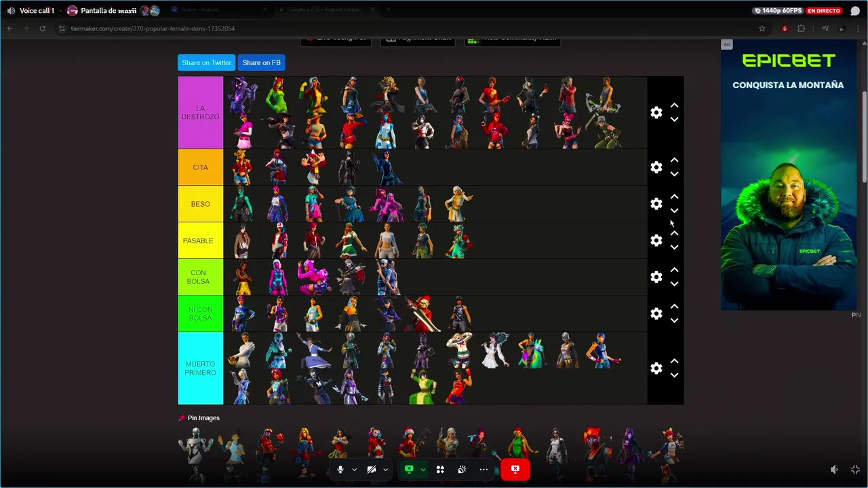Click the Share on Twitter button
Image resolution: width=868 pixels, height=488 pixels.
pos(206,62)
